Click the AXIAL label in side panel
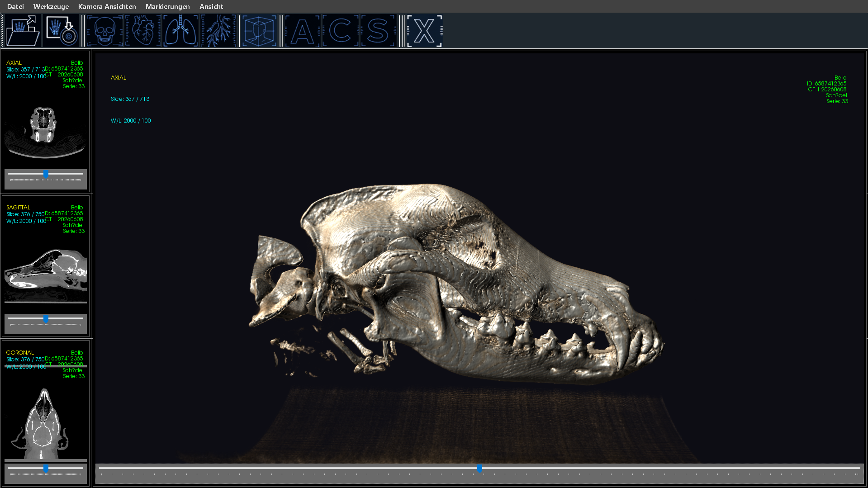The image size is (868, 488). point(14,63)
